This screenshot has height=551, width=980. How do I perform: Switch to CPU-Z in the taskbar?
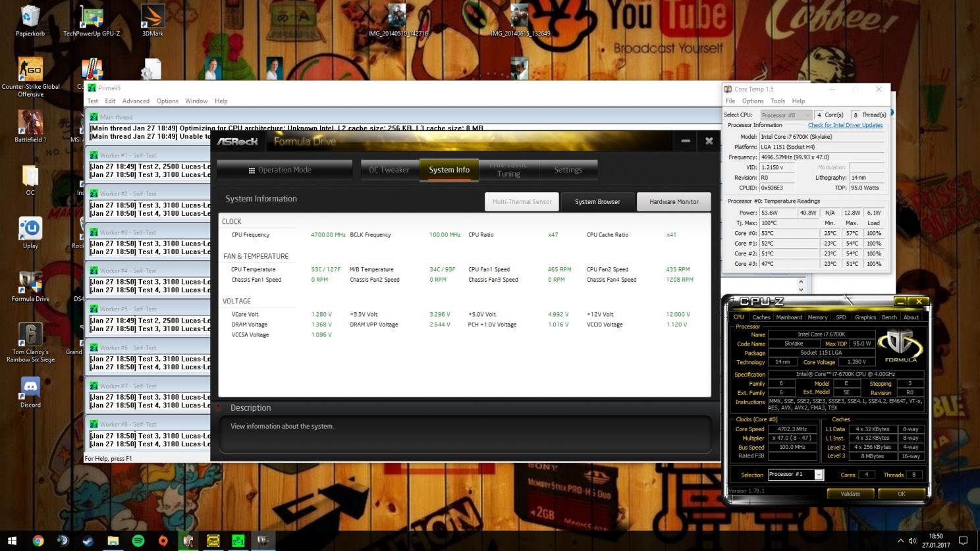click(x=213, y=540)
